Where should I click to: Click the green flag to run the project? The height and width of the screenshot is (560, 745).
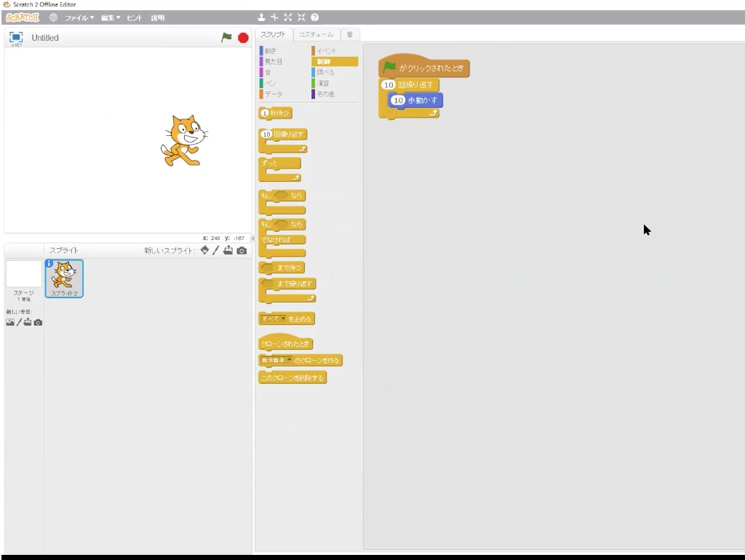click(227, 37)
